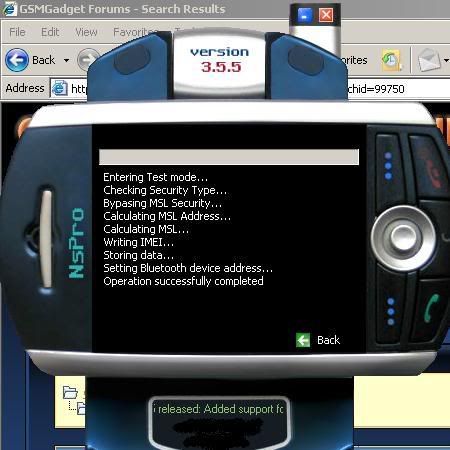Viewport: 450px width, 450px height.
Task: Select log line "Writing IMEI..."
Action: [138, 242]
